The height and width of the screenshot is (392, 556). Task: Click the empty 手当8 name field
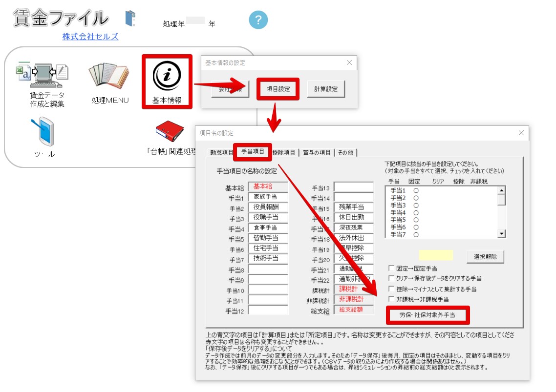[268, 269]
